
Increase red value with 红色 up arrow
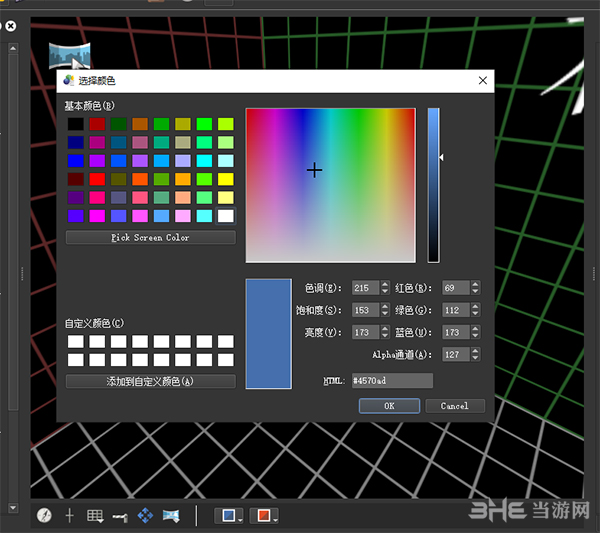tap(475, 284)
